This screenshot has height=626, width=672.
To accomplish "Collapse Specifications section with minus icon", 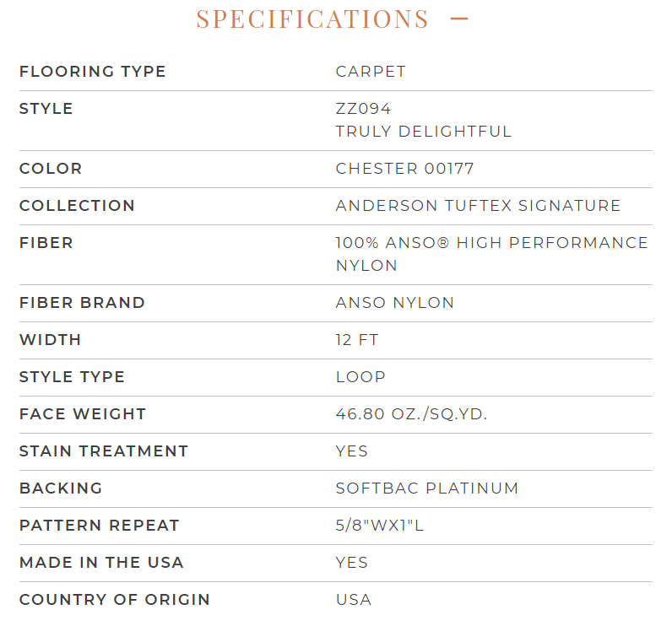I will coord(459,19).
